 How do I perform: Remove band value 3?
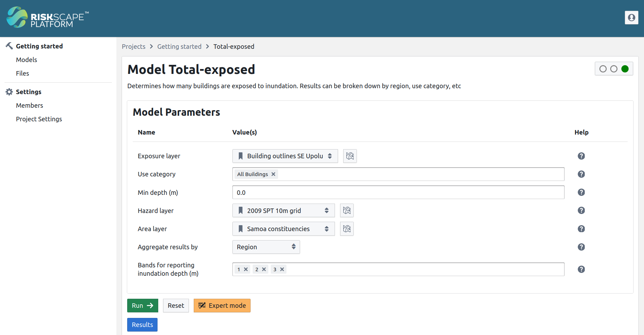point(282,269)
